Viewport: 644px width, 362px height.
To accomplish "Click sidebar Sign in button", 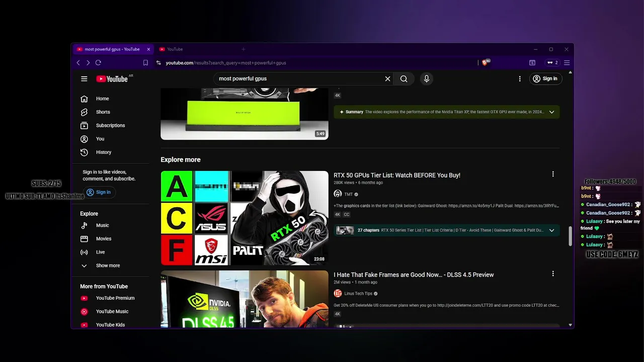I will (x=99, y=192).
